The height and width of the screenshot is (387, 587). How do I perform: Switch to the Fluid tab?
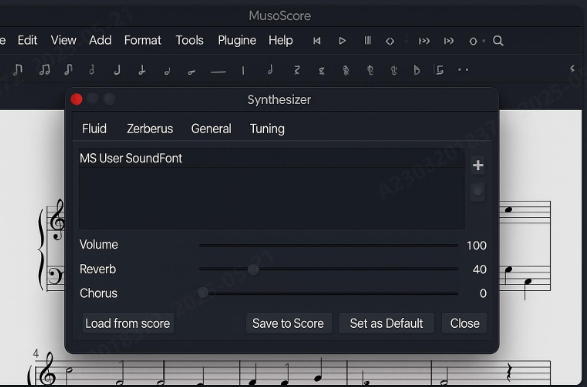coord(94,128)
